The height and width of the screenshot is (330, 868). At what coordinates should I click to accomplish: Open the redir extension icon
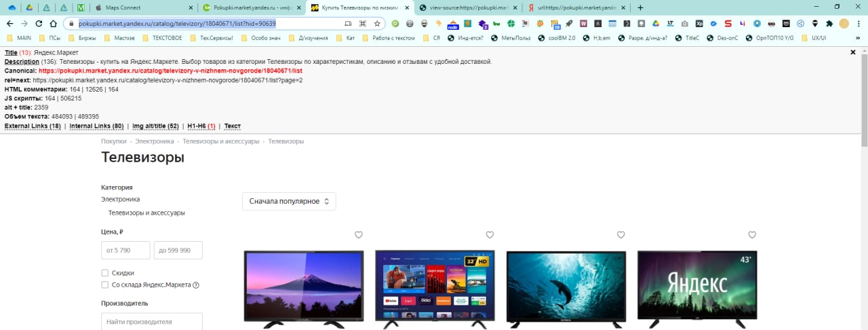pyautogui.click(x=453, y=24)
